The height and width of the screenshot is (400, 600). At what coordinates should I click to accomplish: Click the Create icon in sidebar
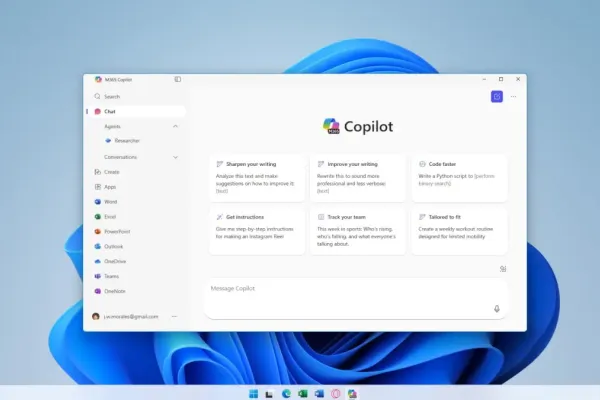(x=98, y=172)
